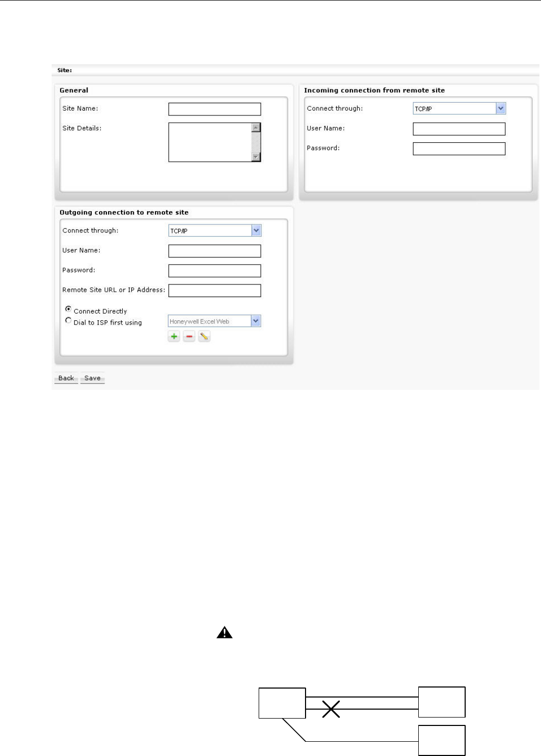The image size is (541, 756).
Task: Focus the outgoing Password field
Action: pyautogui.click(x=215, y=271)
